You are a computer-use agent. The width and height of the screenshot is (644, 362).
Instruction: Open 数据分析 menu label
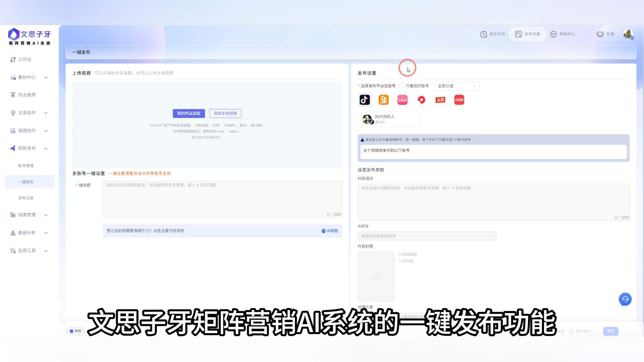point(27,233)
